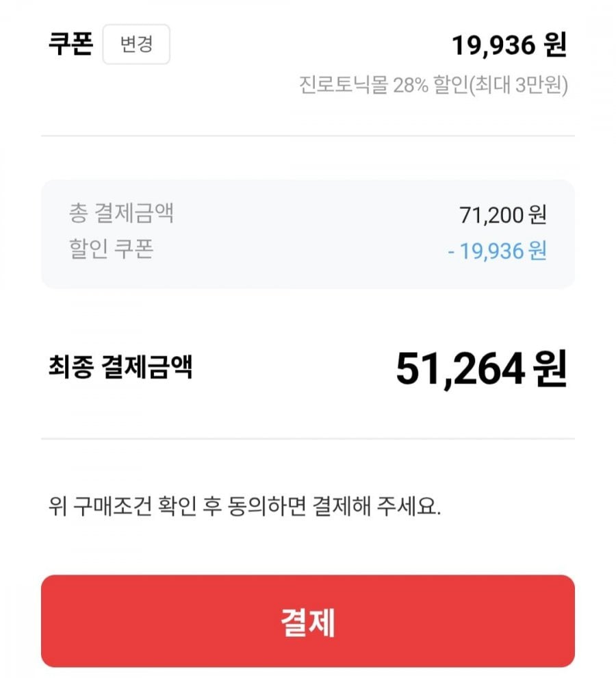Click the divider line under final amount

click(308, 438)
